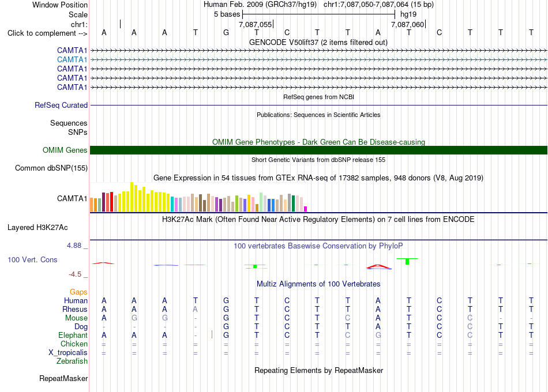Click the 'RepeatMasker' track label

pyautogui.click(x=63, y=379)
